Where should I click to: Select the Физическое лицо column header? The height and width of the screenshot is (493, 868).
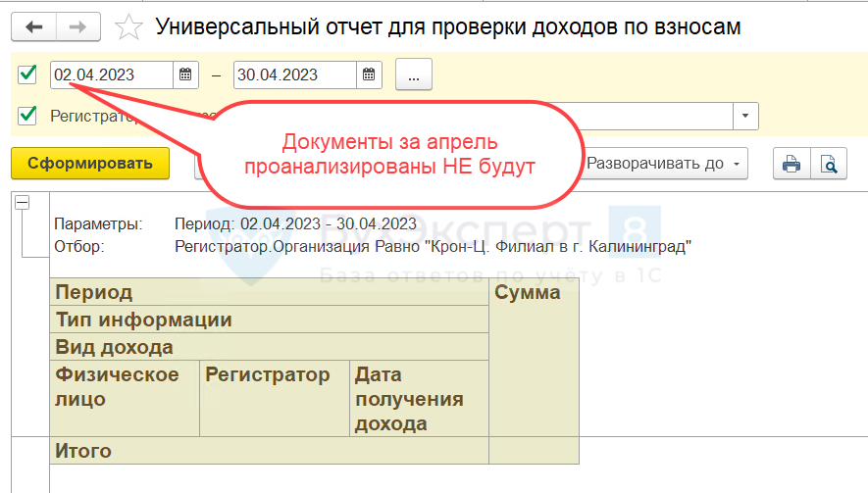[x=125, y=398]
